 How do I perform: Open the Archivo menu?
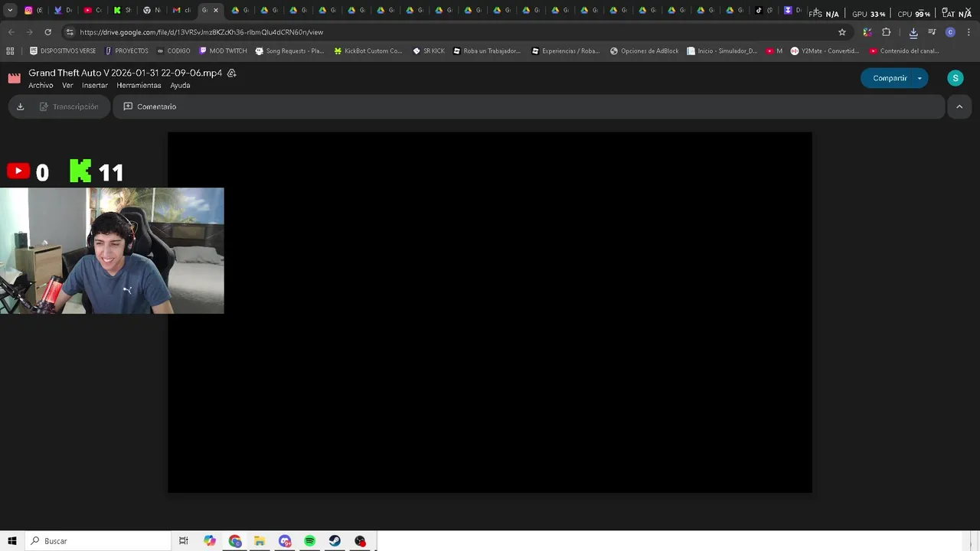point(41,86)
